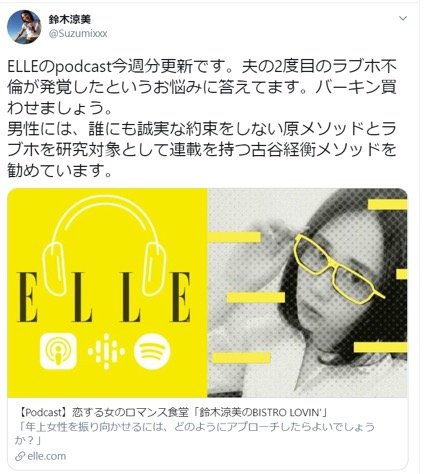Open the 鈴木涼美 display name link

click(x=70, y=19)
